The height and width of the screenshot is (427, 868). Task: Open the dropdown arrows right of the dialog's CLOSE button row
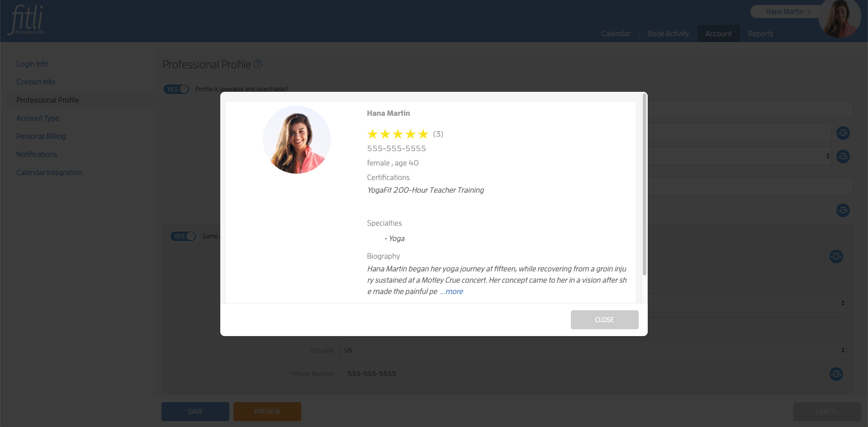[x=843, y=303]
